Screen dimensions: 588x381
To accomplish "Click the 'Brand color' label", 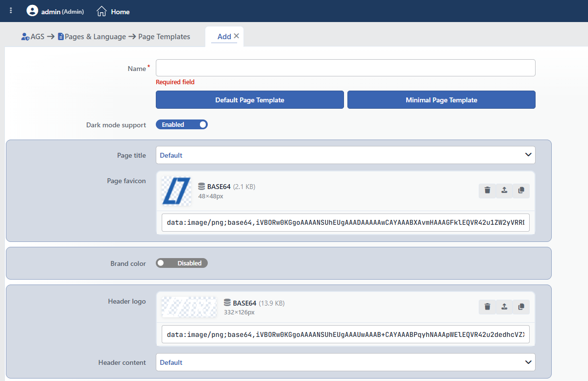I will click(x=128, y=263).
